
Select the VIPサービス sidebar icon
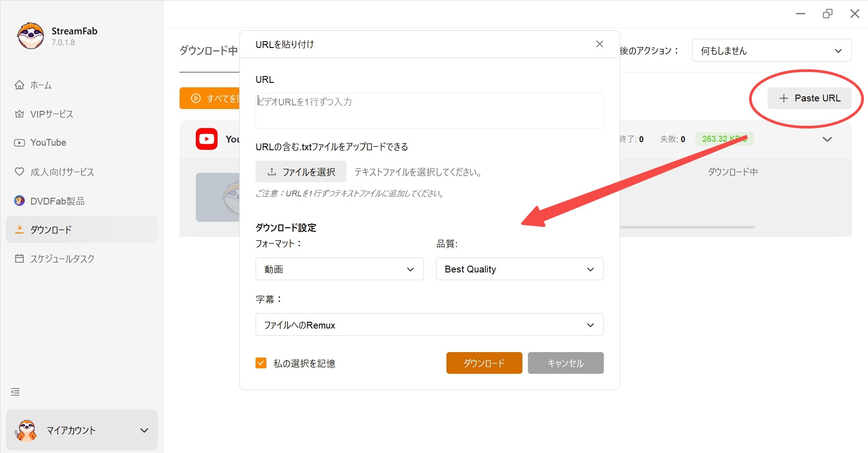19,114
